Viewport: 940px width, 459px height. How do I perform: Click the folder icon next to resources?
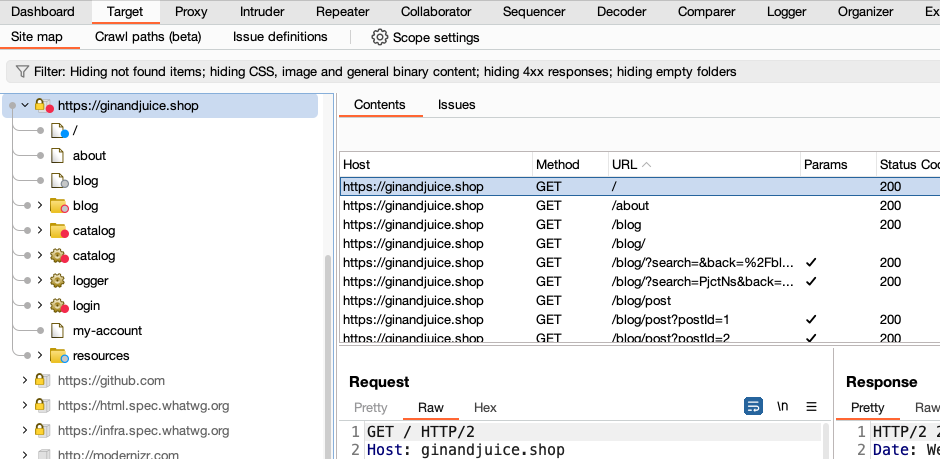(58, 356)
